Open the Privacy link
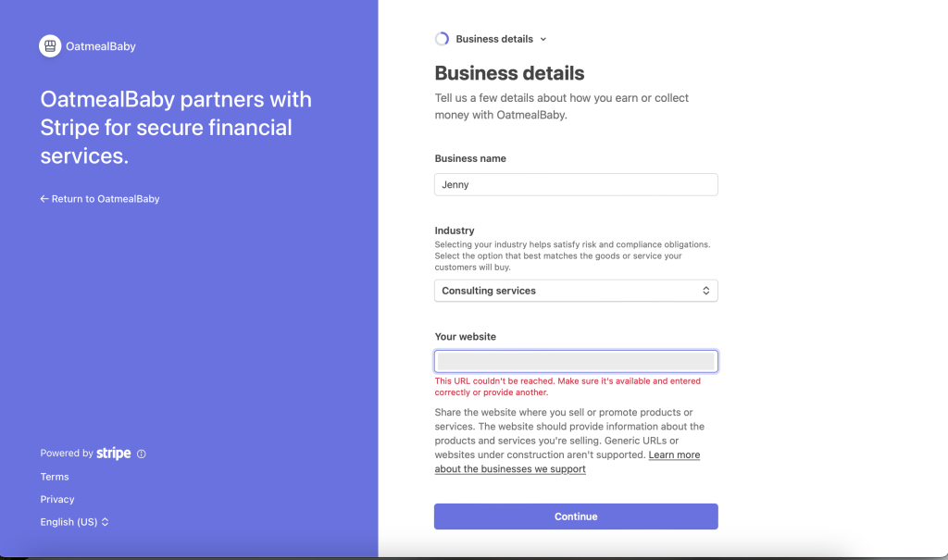 pos(57,500)
